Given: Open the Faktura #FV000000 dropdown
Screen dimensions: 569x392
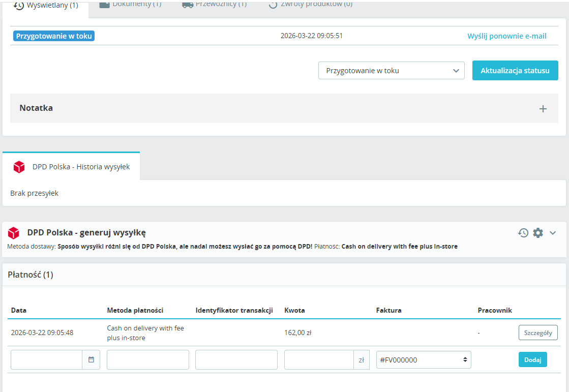Looking at the screenshot, I should coord(423,359).
